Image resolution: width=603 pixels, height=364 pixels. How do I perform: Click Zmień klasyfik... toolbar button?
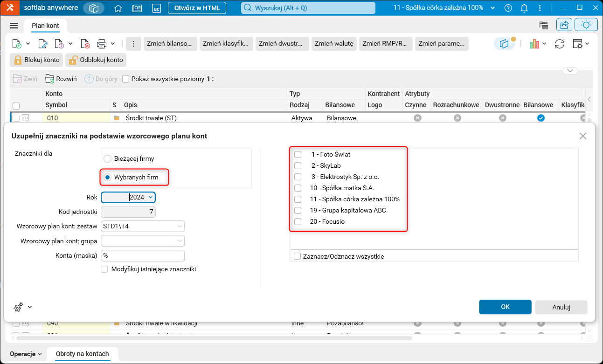click(226, 44)
